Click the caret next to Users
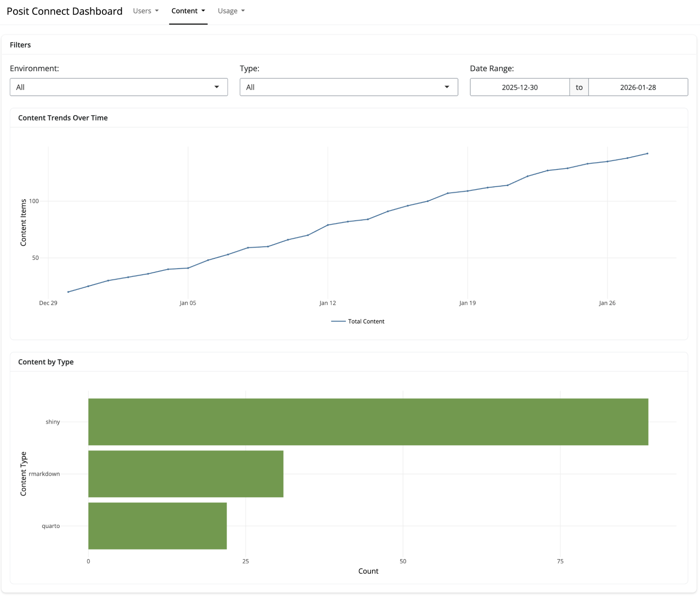This screenshot has height=597, width=700. (x=157, y=11)
